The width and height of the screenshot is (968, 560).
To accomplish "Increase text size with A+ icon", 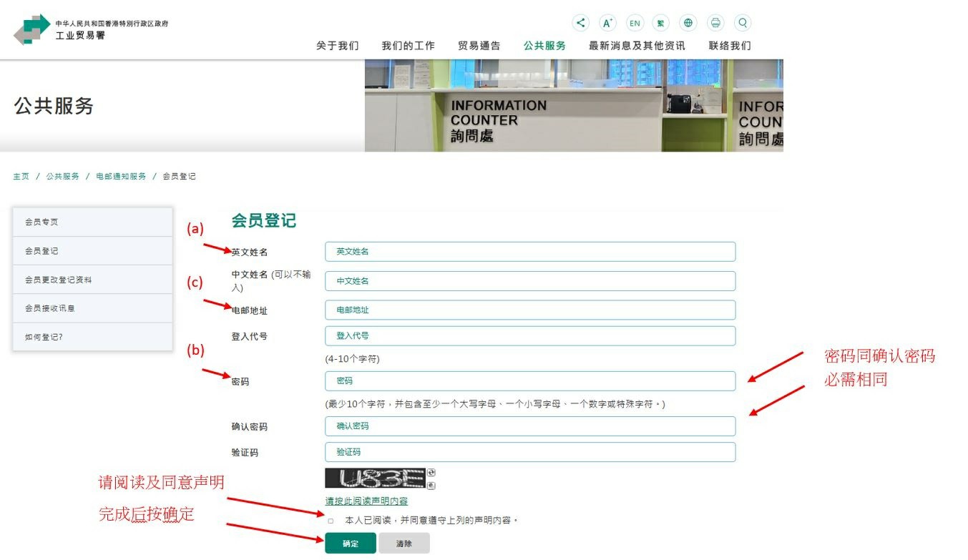I will (607, 23).
